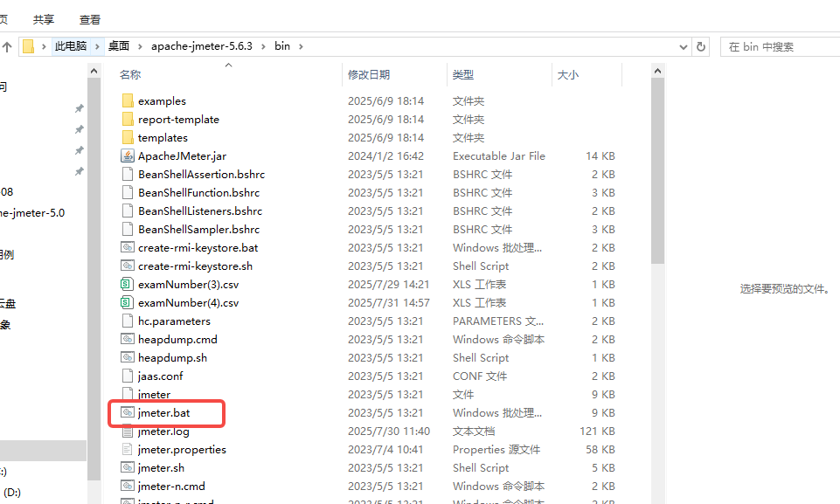Click the hc.parameters file icon
The width and height of the screenshot is (840, 504).
(128, 321)
